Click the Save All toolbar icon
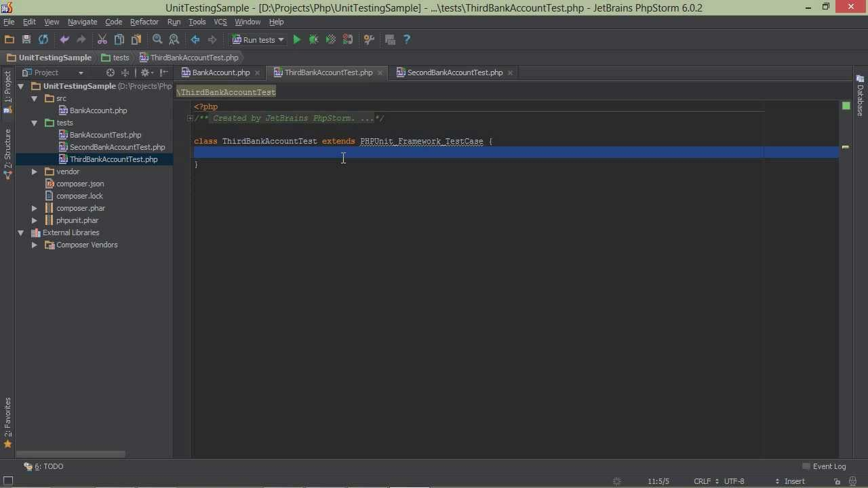The image size is (868, 488). pyautogui.click(x=26, y=40)
